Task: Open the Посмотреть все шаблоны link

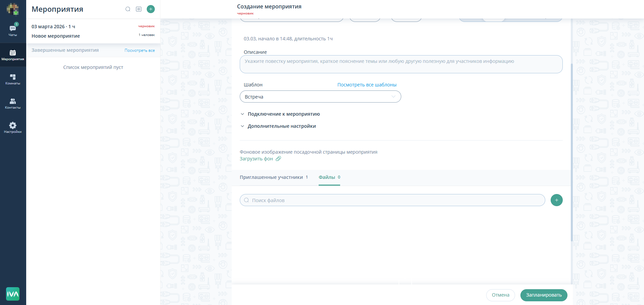Action: pyautogui.click(x=367, y=85)
